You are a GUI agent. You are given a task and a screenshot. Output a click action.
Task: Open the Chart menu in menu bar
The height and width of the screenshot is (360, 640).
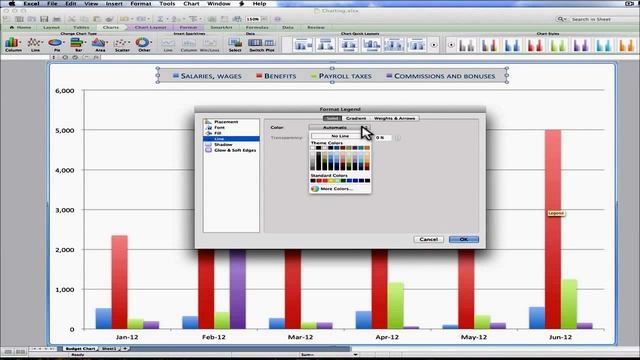pyautogui.click(x=191, y=4)
